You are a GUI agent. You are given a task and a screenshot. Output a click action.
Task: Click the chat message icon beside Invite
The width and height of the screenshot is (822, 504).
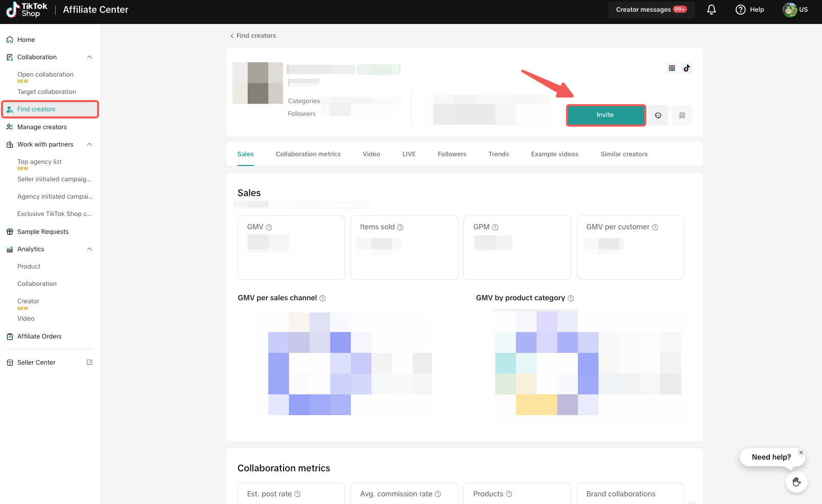pos(658,115)
